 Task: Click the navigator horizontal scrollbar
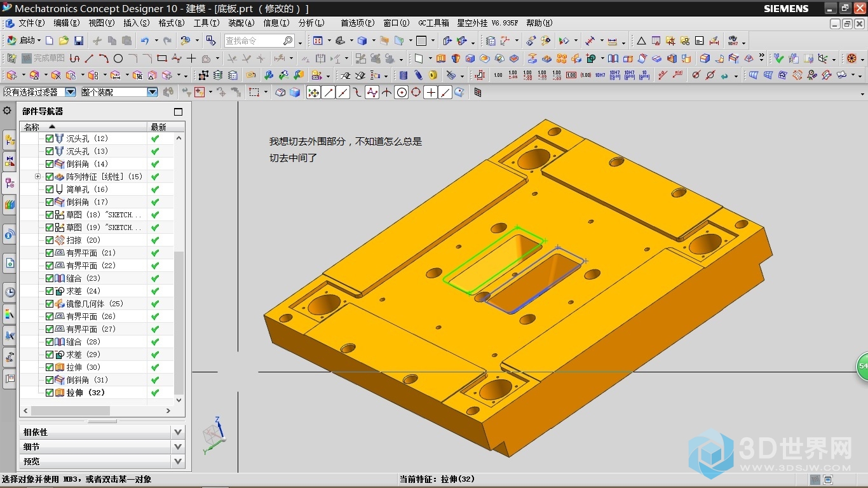(x=97, y=411)
